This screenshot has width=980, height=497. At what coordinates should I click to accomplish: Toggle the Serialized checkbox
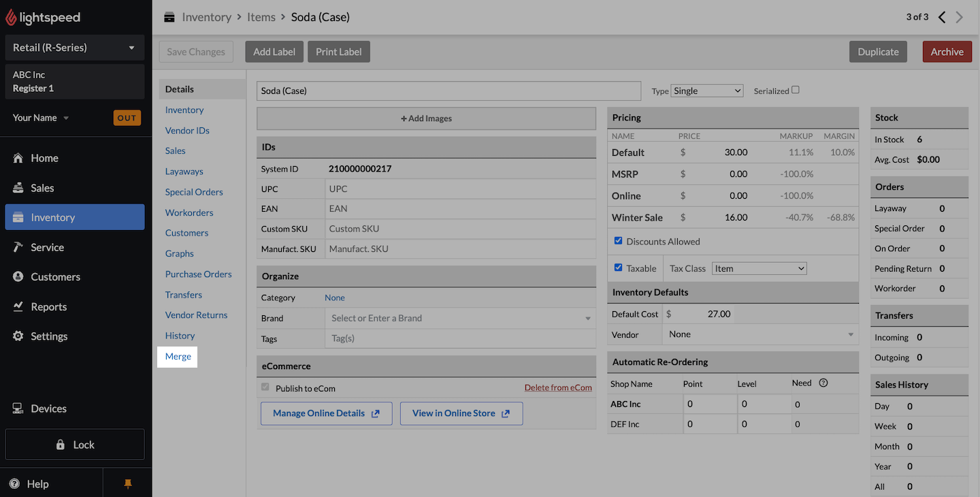click(796, 90)
